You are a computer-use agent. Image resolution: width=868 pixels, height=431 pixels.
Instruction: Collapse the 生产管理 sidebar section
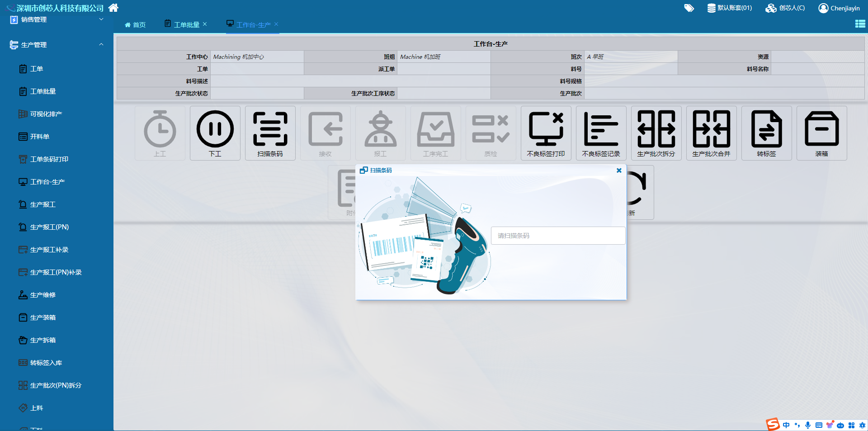click(57, 45)
